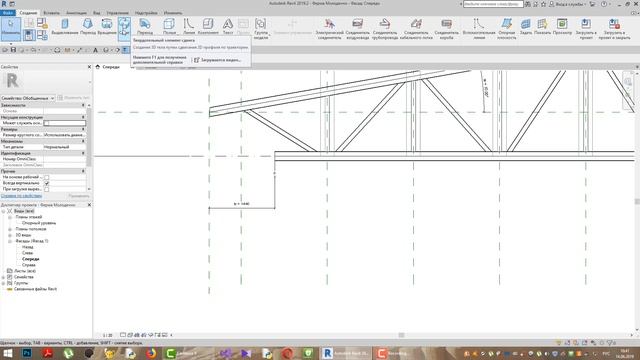Click Соединитель трубопровода tool
640x360 pixels.
(x=384, y=29)
